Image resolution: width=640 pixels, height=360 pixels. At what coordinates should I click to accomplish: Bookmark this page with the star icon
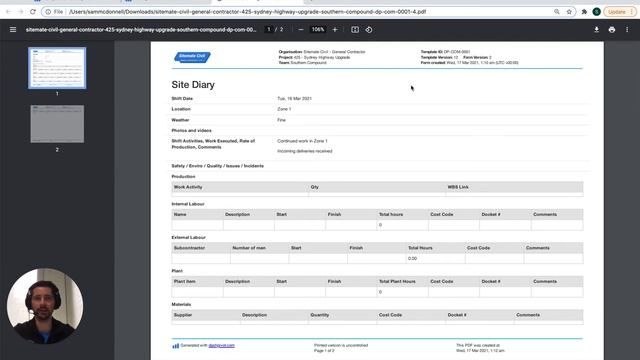pyautogui.click(x=569, y=12)
